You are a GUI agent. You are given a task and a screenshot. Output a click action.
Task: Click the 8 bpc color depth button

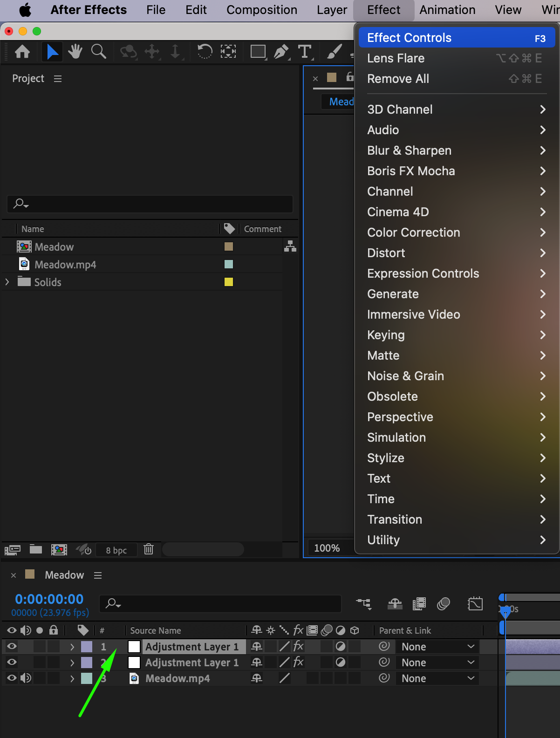coord(116,550)
